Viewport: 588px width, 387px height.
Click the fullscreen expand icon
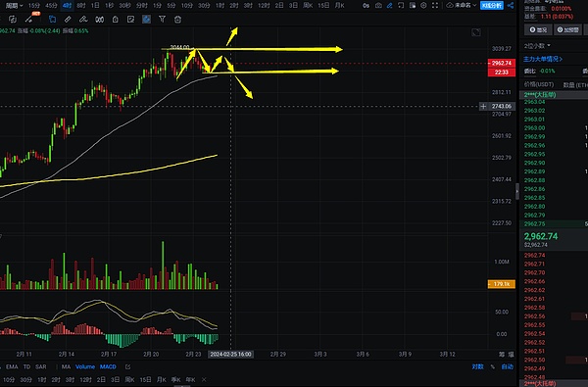click(x=435, y=5)
